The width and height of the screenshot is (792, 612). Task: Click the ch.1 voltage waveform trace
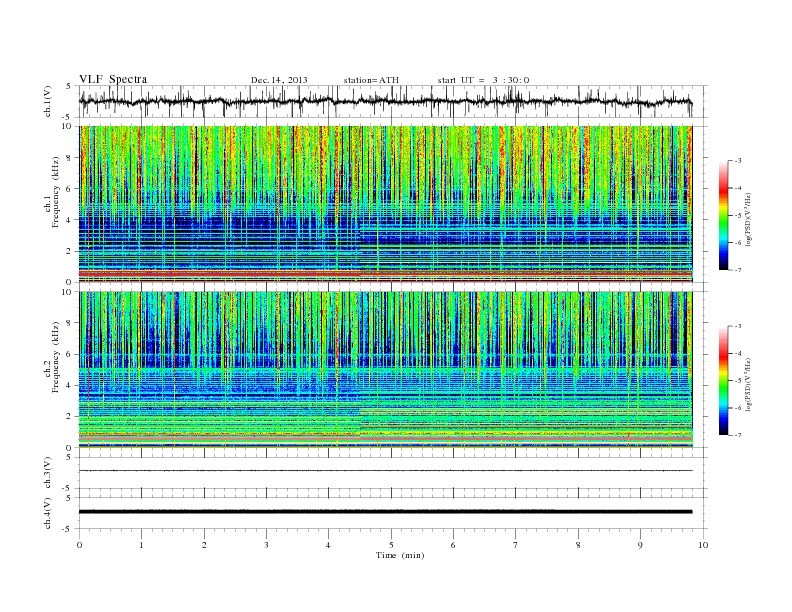click(385, 101)
